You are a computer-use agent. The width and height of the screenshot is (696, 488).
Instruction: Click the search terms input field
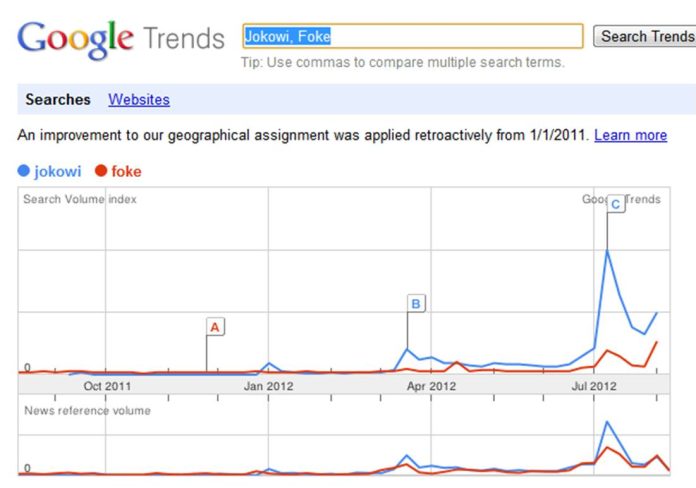412,37
